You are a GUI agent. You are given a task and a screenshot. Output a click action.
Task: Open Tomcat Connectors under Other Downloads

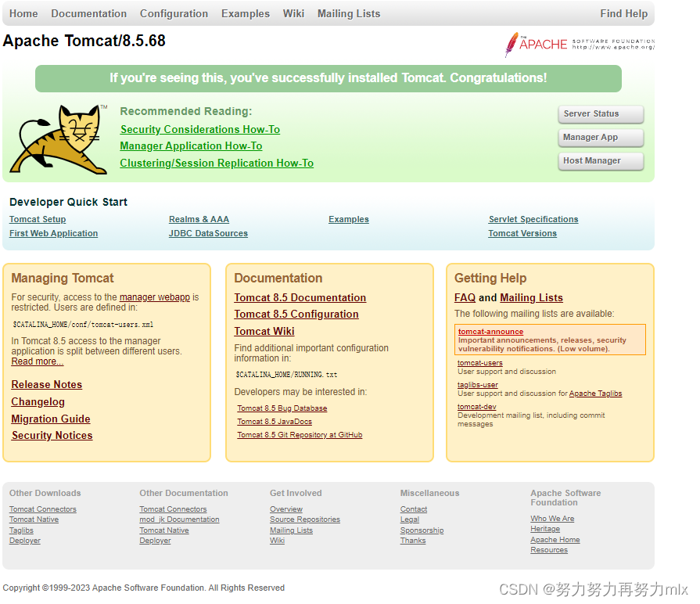(x=43, y=509)
